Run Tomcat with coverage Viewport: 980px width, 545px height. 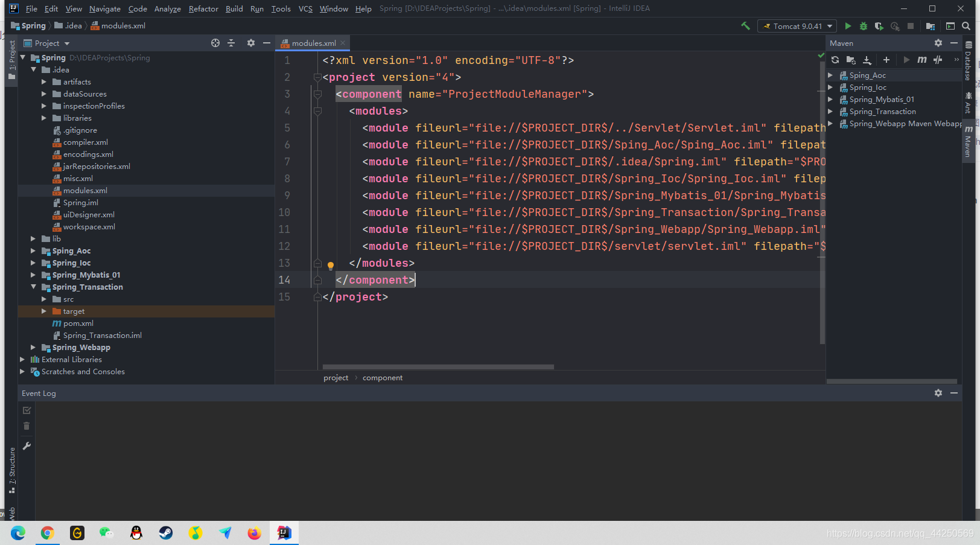point(879,26)
